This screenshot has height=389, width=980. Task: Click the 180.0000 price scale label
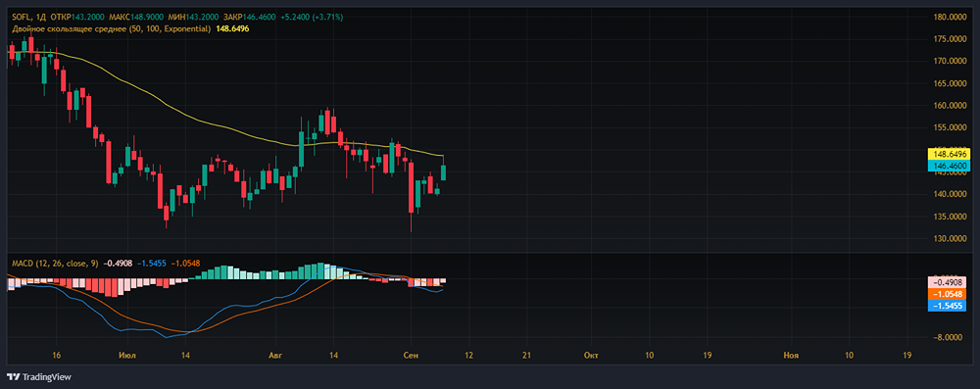pyautogui.click(x=950, y=17)
